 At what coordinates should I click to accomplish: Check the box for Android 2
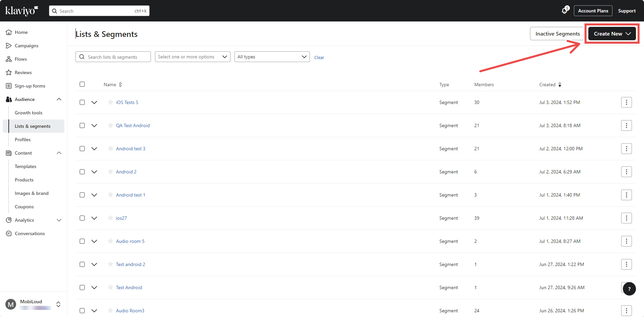click(x=82, y=172)
